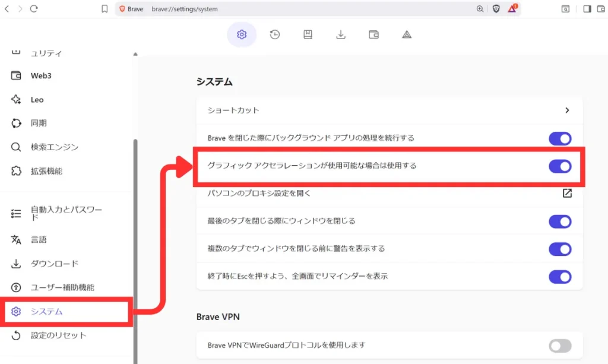Toggle graphics acceleration when available setting
The image size is (608, 364).
pyautogui.click(x=559, y=167)
